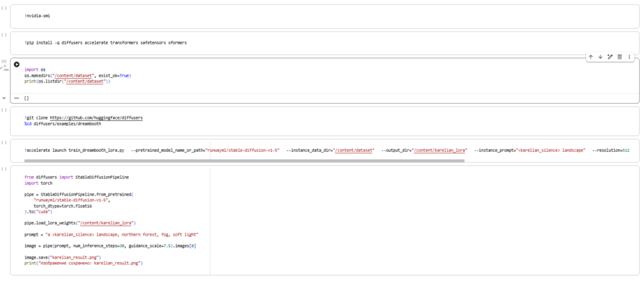Click the --instance_data_dir argument

pos(331,150)
